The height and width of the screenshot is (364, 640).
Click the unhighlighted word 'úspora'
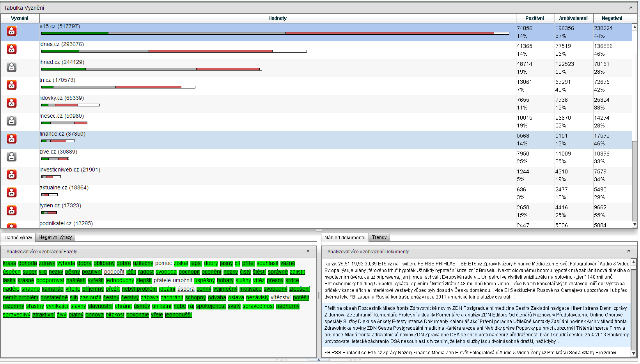(x=186, y=289)
